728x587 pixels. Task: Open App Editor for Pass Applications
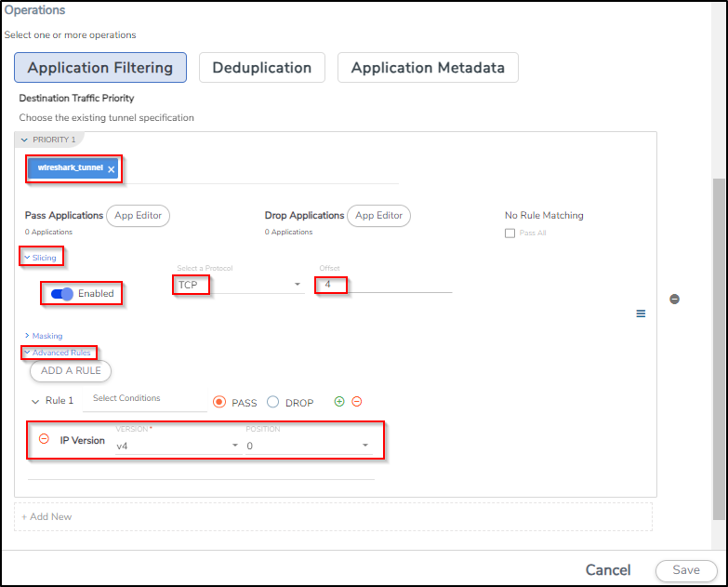point(138,216)
